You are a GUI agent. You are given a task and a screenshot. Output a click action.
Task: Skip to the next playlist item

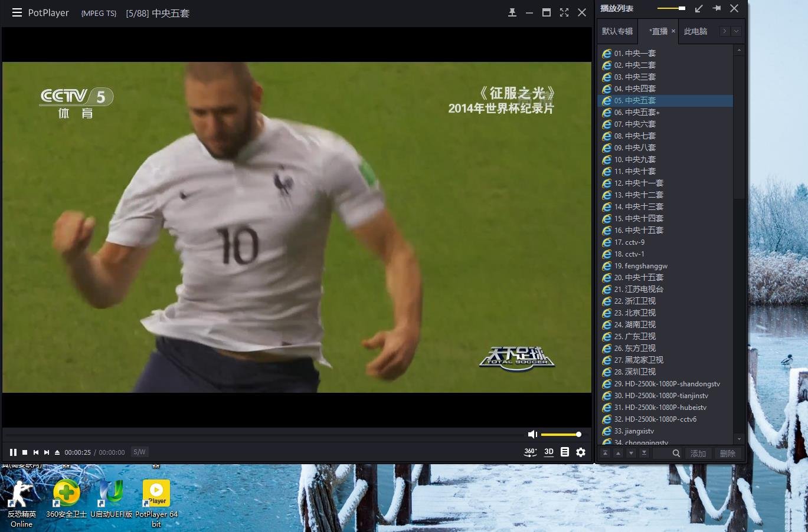[47, 452]
